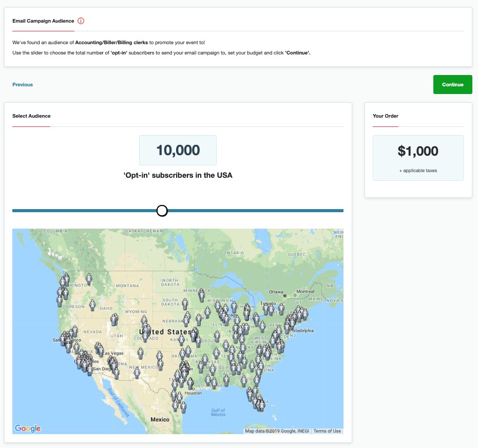
Task: Click the MONTANA state label on map
Action: click(127, 286)
